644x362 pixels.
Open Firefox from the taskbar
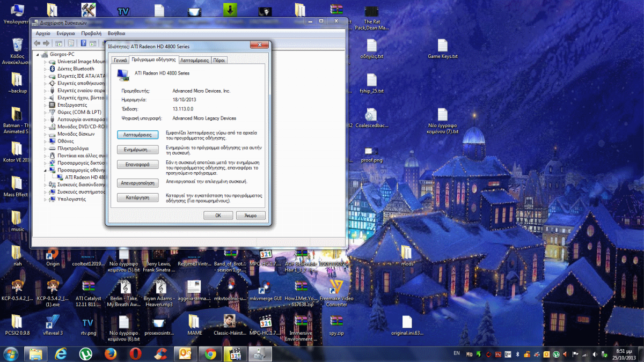point(111,354)
